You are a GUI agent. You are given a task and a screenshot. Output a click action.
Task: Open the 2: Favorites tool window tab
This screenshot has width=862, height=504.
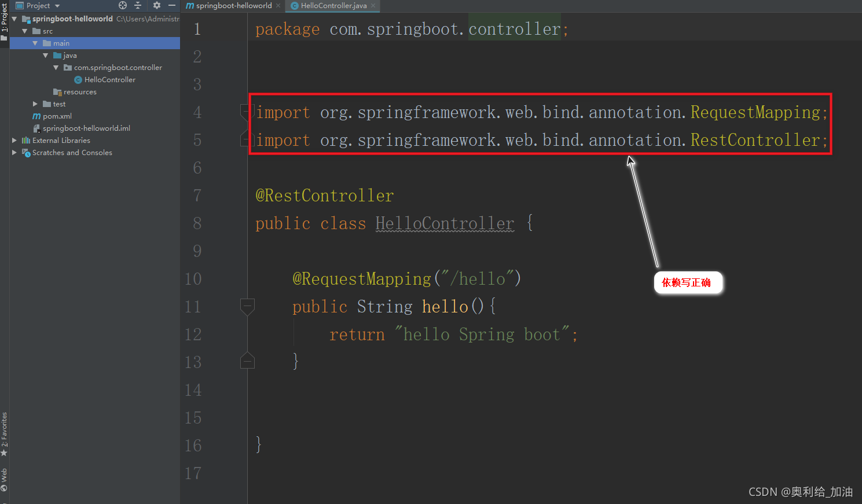(5, 434)
